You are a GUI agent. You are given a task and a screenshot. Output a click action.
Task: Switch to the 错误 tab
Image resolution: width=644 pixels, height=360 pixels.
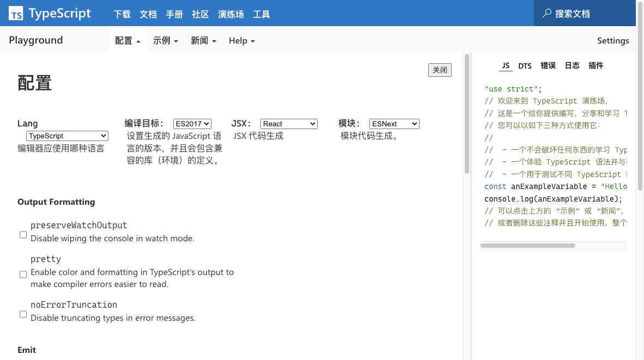point(548,66)
